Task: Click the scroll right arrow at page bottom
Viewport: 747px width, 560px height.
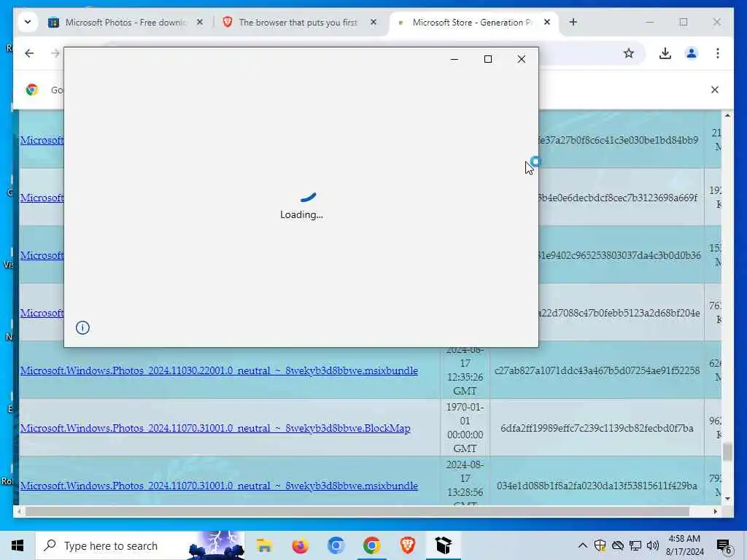Action: point(715,511)
